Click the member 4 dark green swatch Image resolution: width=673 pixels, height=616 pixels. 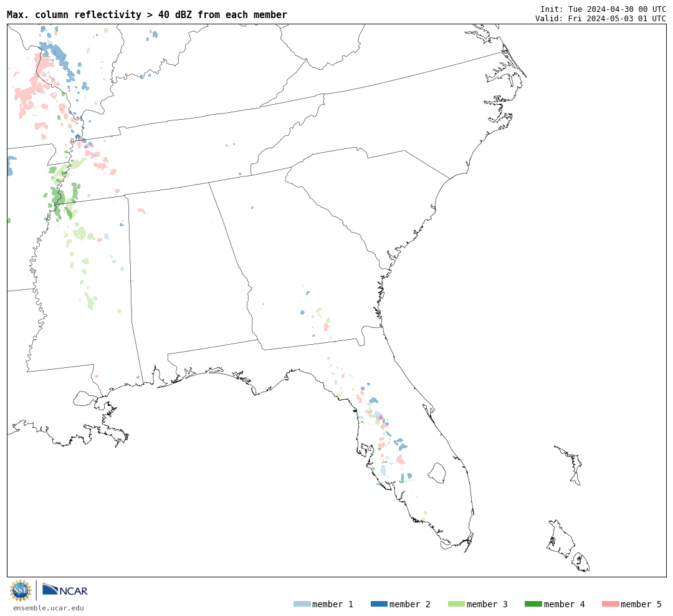[533, 604]
